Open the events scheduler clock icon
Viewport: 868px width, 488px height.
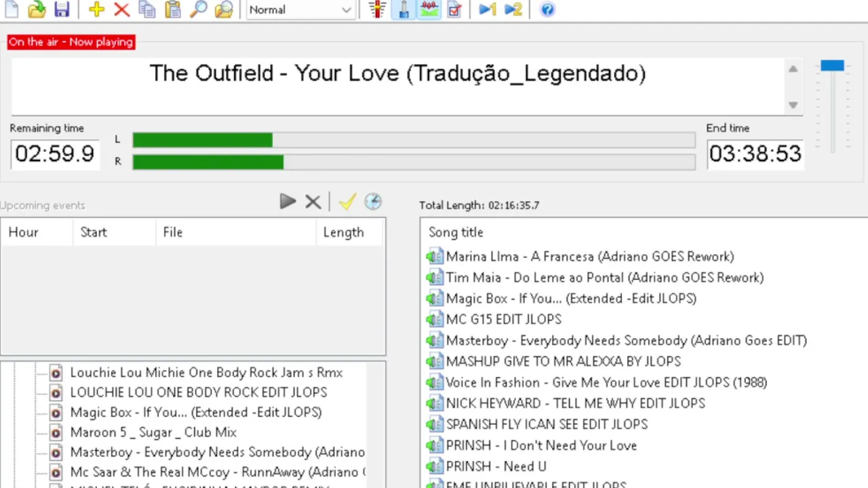(x=373, y=201)
